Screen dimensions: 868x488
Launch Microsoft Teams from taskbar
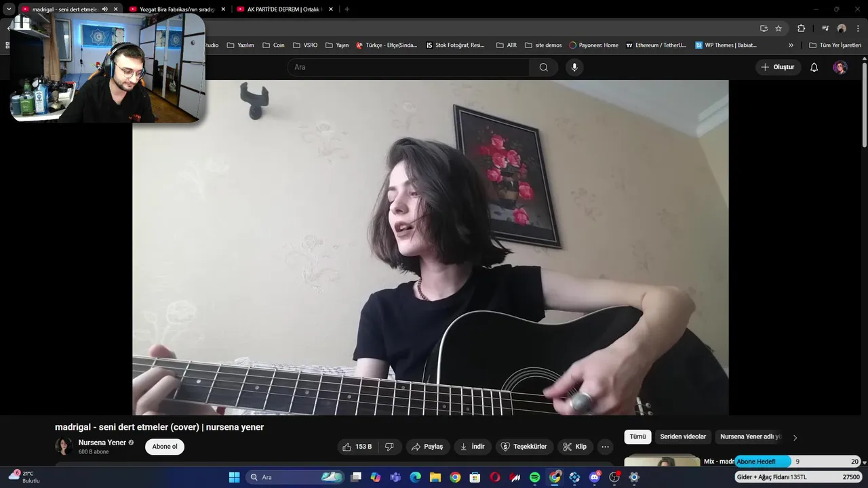click(x=395, y=477)
